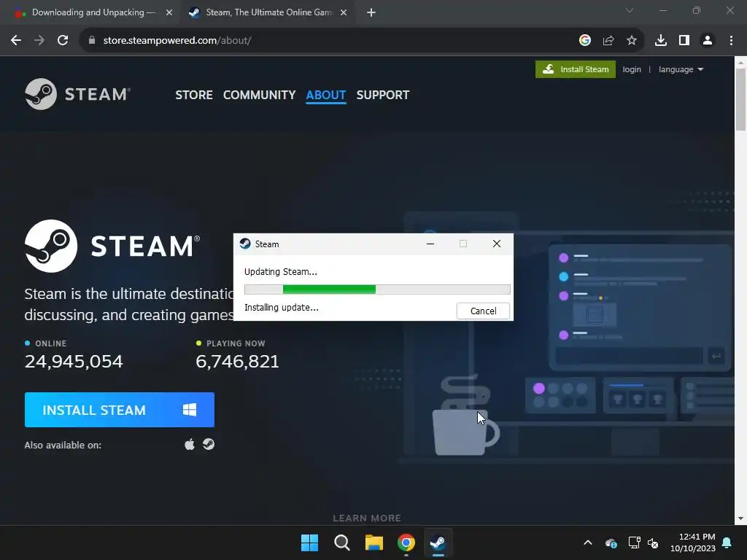This screenshot has height=560, width=747.
Task: Open the SUPPORT menu
Action: pyautogui.click(x=382, y=95)
